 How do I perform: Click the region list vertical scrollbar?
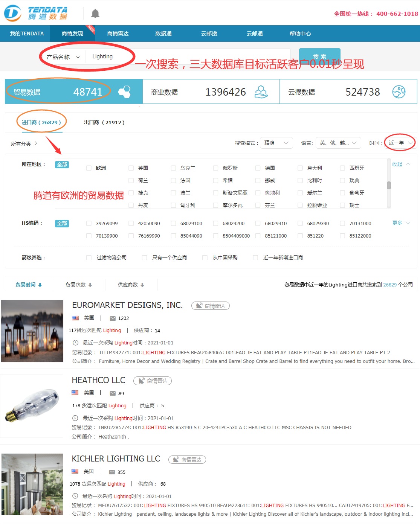click(x=389, y=185)
